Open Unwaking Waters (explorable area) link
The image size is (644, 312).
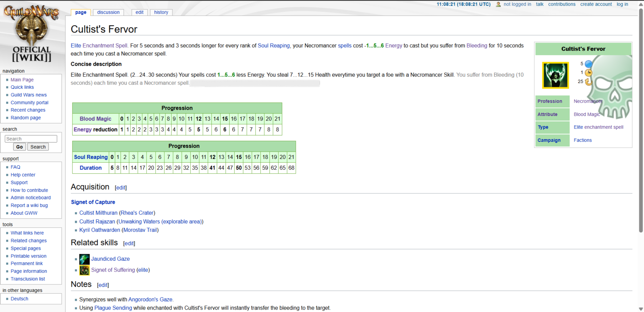click(x=160, y=221)
